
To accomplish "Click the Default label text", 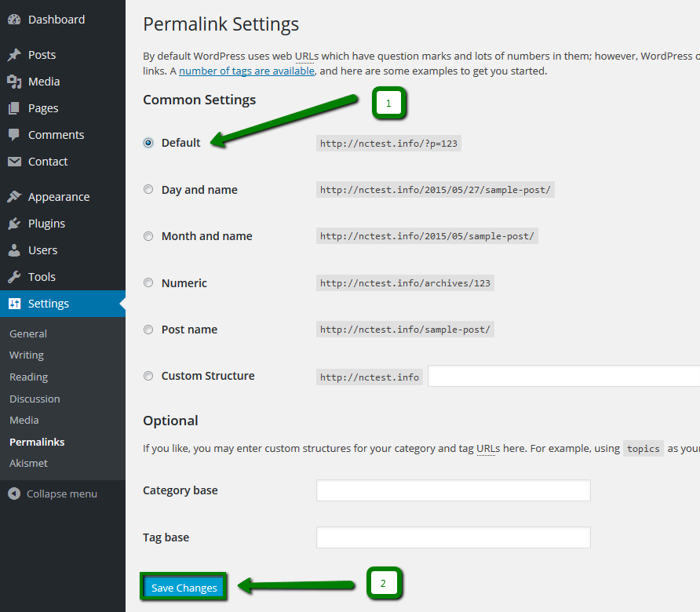I will coord(180,143).
